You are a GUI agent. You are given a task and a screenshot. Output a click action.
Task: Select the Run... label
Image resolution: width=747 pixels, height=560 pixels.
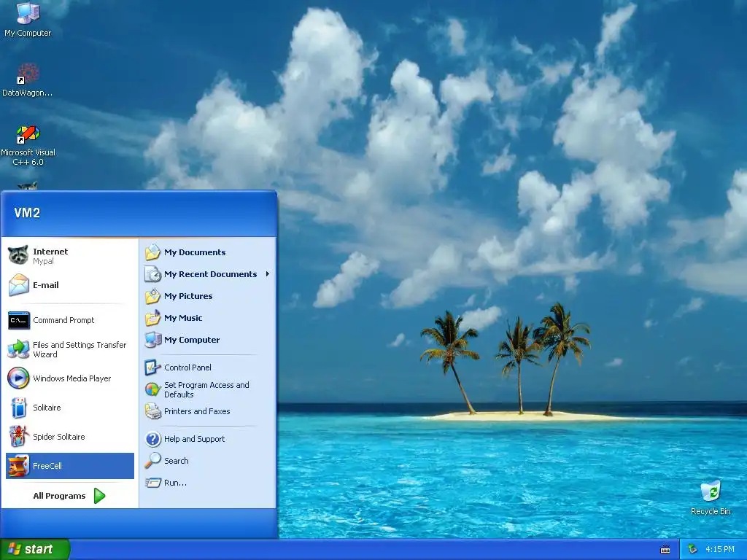(x=175, y=483)
